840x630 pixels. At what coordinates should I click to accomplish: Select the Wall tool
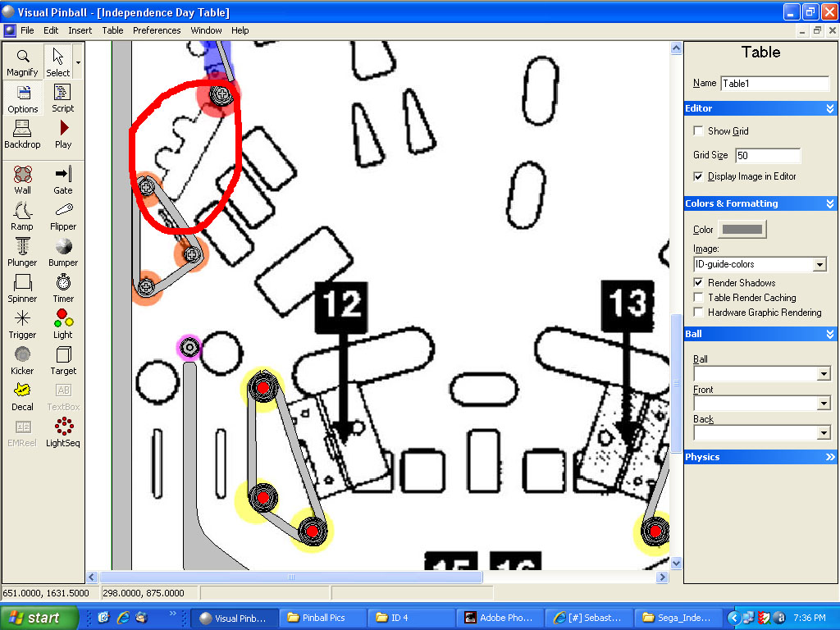22,180
